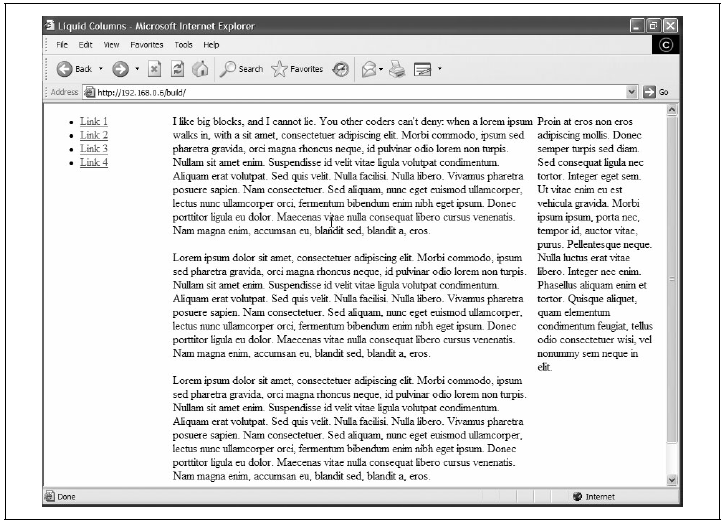Follow the Link 4 hyperlink

(x=94, y=162)
